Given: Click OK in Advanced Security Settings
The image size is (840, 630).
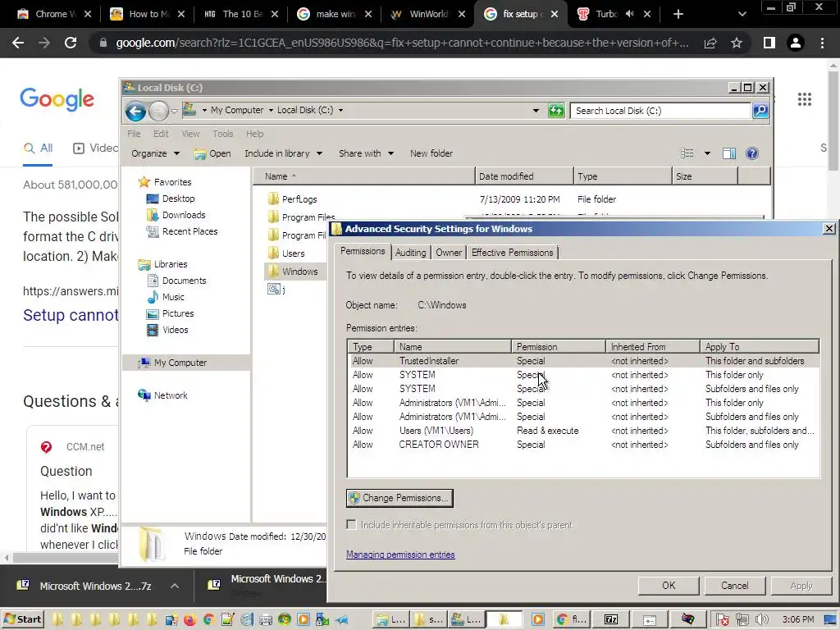Looking at the screenshot, I should click(x=669, y=586).
